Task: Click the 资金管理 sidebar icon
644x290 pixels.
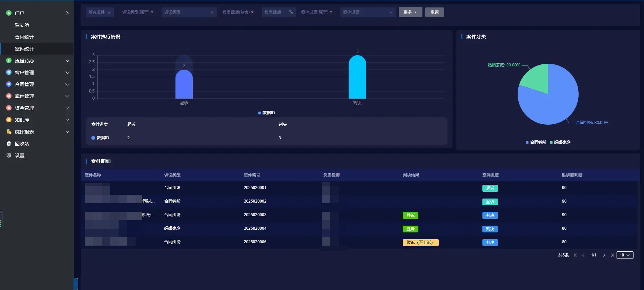Action: [9, 108]
